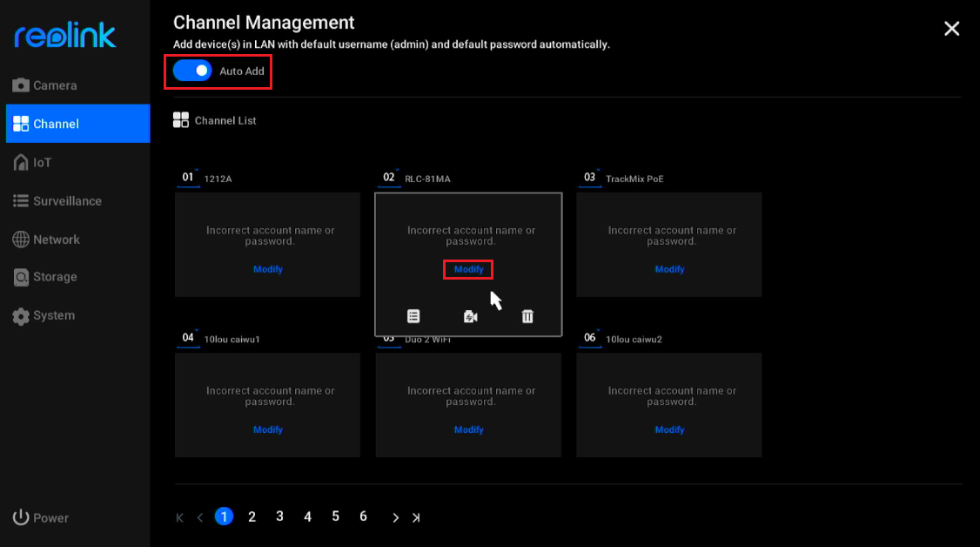Click the 10lou caiwu2 channel name
The image size is (980, 547).
pyautogui.click(x=634, y=340)
